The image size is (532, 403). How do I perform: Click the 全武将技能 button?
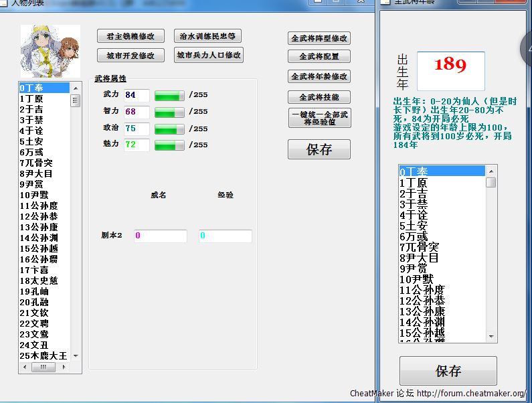coord(319,97)
